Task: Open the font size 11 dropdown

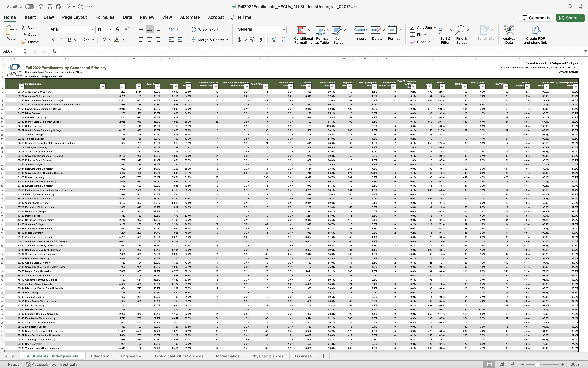Action: [x=111, y=29]
